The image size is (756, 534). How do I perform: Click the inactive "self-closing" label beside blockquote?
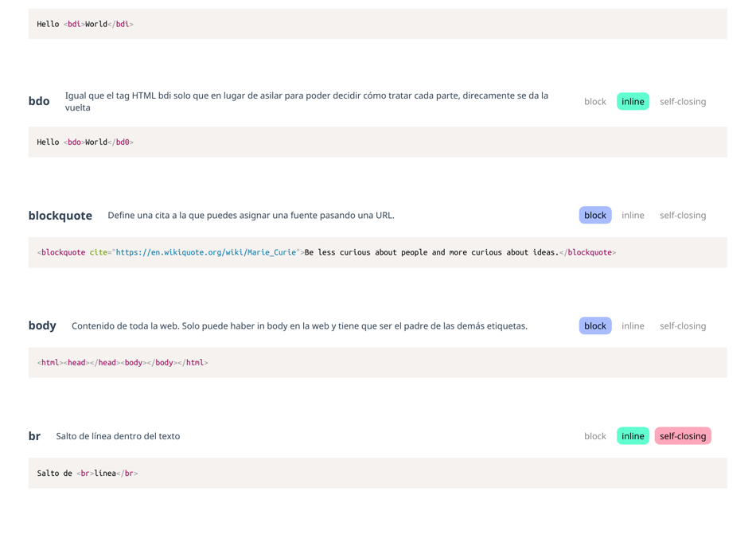coord(683,215)
